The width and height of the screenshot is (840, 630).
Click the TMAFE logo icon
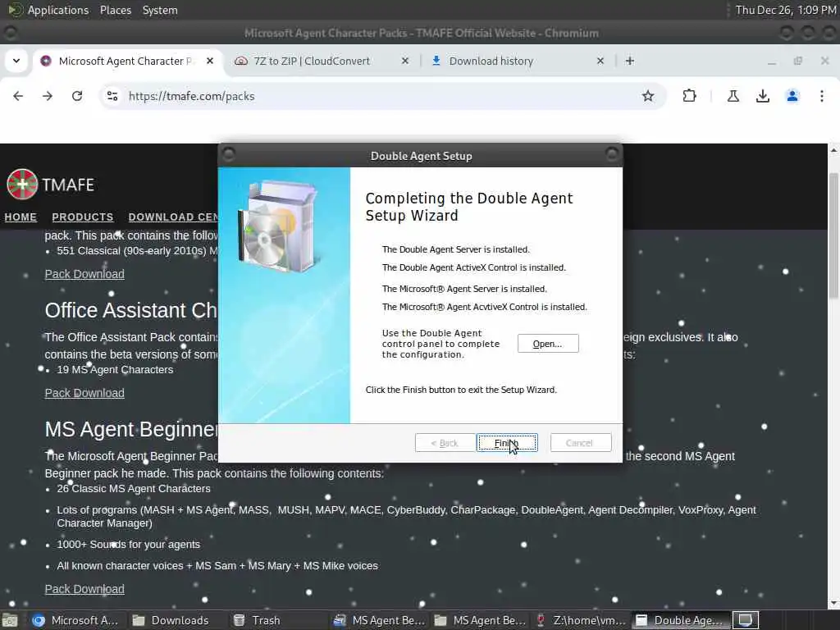[x=22, y=185]
